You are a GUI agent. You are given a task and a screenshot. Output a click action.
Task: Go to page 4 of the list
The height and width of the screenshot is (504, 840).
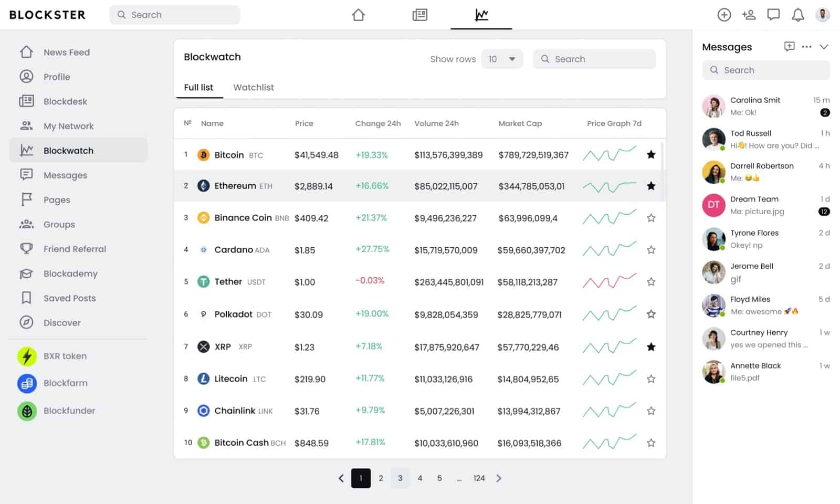pos(419,478)
